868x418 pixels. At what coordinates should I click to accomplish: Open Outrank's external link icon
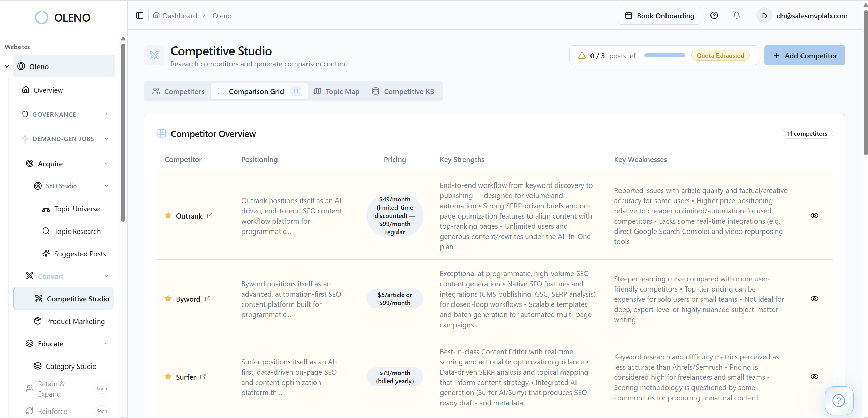[x=210, y=215]
